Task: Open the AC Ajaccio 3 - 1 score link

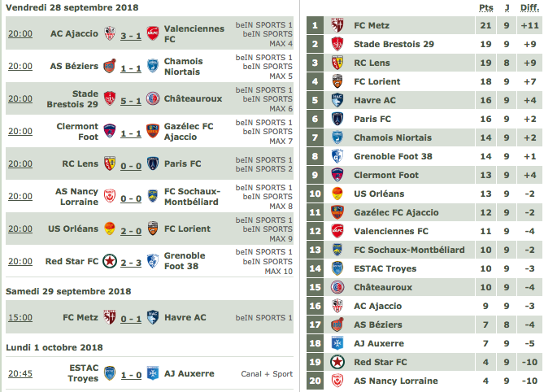Action: coord(131,36)
